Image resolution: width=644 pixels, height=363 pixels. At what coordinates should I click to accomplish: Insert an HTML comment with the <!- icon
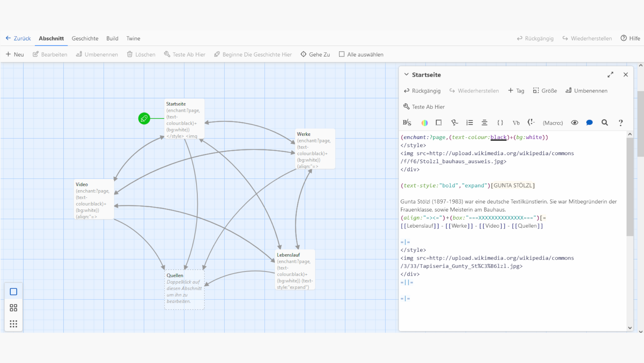(531, 123)
